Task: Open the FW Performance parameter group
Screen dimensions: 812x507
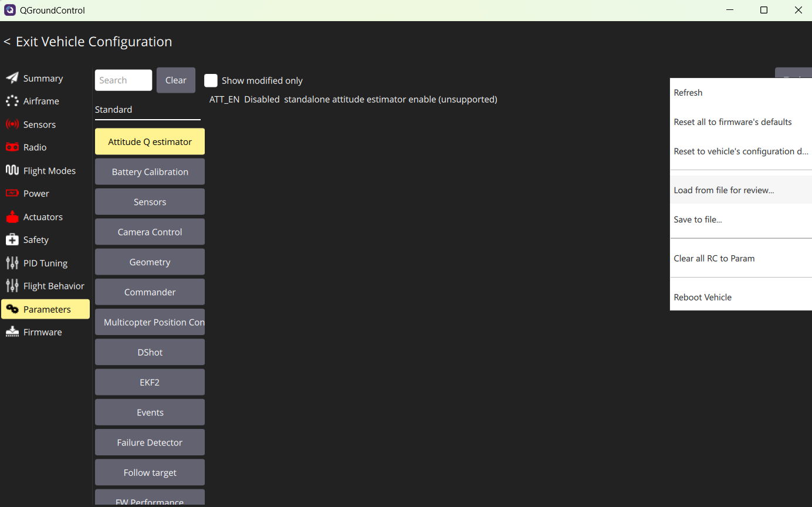Action: (x=150, y=498)
